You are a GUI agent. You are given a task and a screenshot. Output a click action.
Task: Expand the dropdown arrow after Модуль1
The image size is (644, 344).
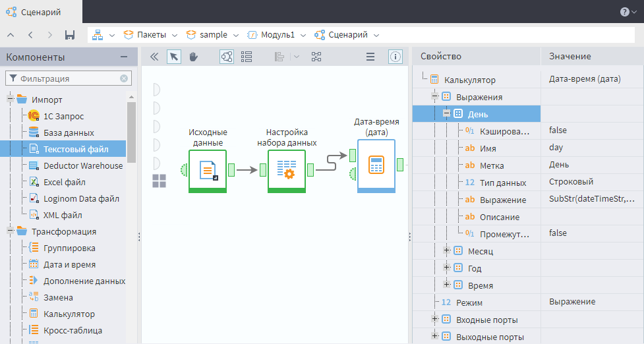(303, 36)
